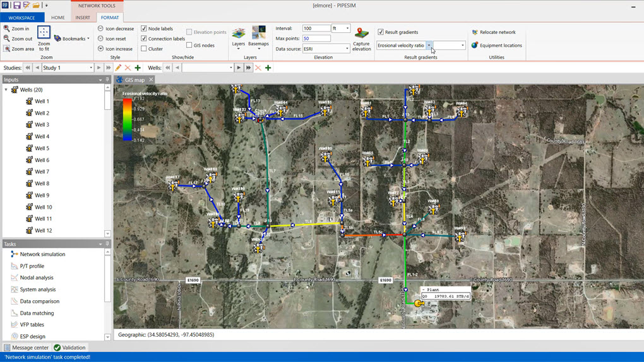Open the Bookmarks menu

point(72,38)
